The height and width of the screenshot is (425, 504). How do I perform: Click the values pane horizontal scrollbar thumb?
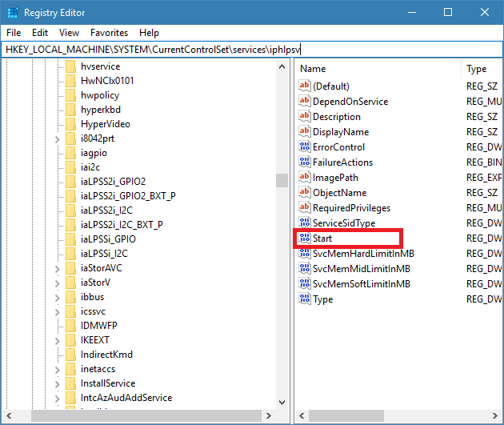tap(346, 415)
